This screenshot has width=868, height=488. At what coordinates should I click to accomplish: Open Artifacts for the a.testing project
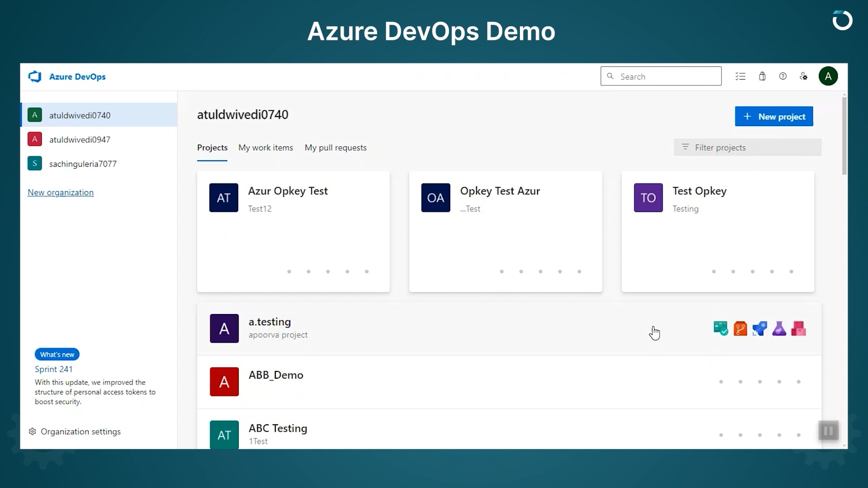[x=798, y=328]
